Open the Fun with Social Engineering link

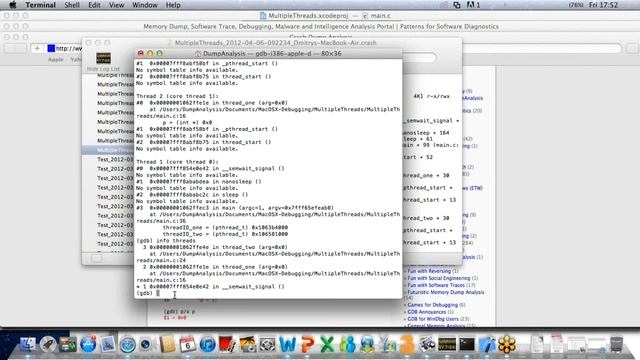coord(439,278)
